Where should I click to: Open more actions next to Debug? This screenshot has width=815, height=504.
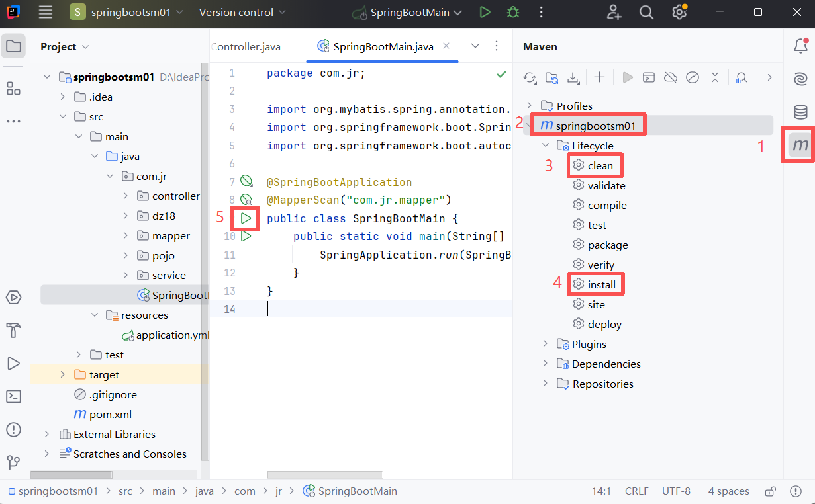[542, 12]
